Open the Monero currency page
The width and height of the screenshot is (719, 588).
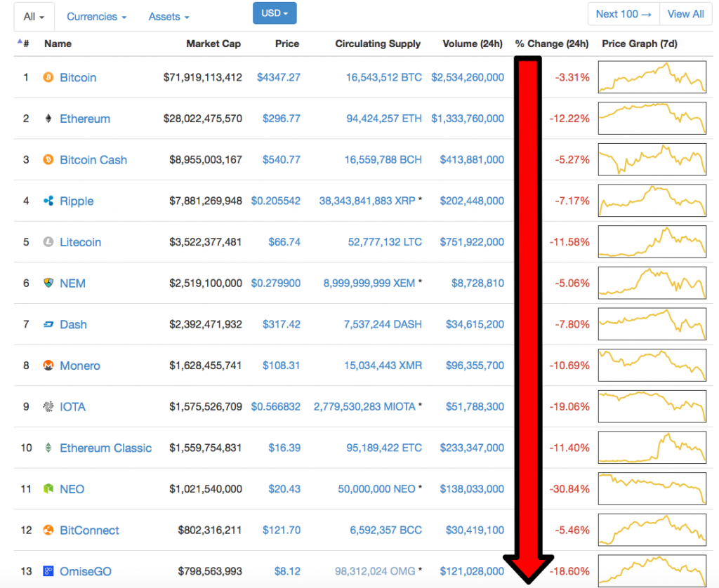pyautogui.click(x=80, y=366)
